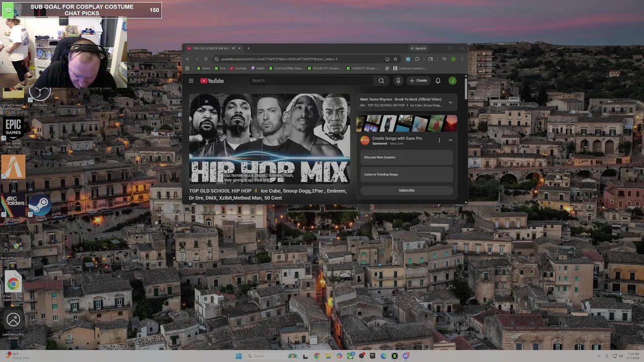
Task: Open the YouTube hamburger guide menu
Action: coord(191,80)
